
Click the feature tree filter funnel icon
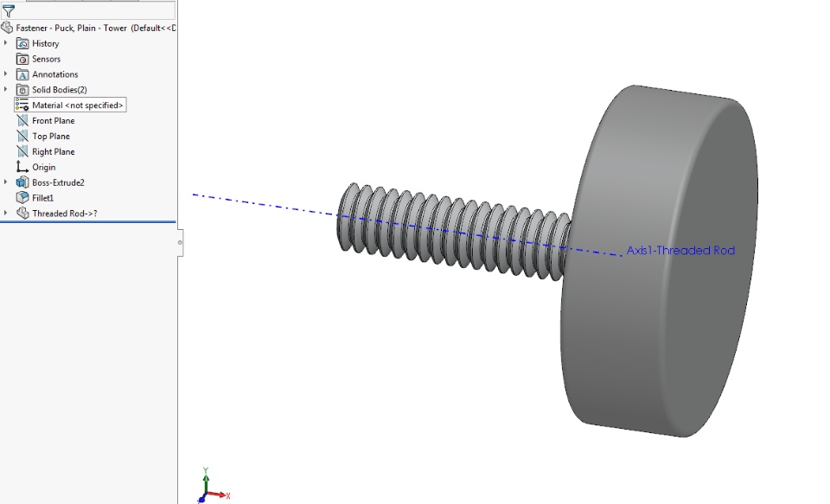coord(9,10)
